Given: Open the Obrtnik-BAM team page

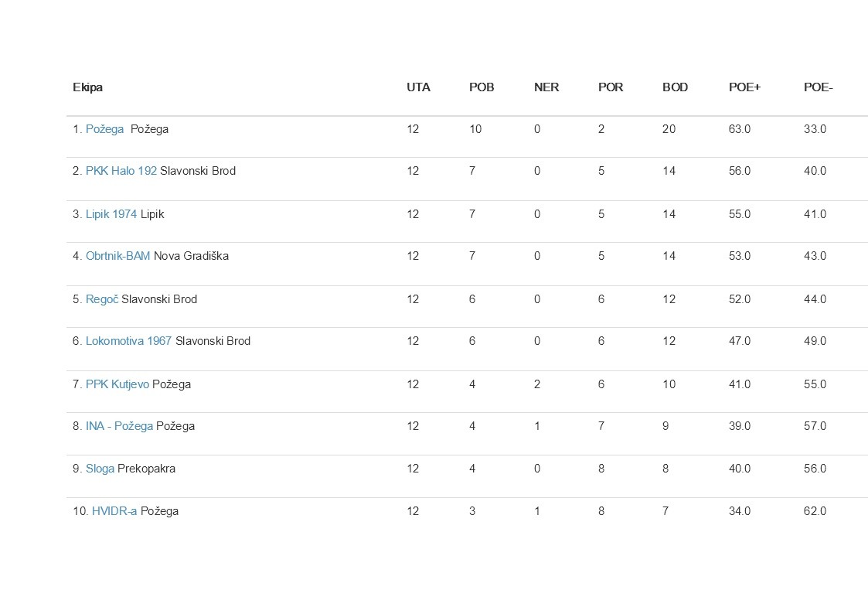Looking at the screenshot, I should (x=117, y=256).
